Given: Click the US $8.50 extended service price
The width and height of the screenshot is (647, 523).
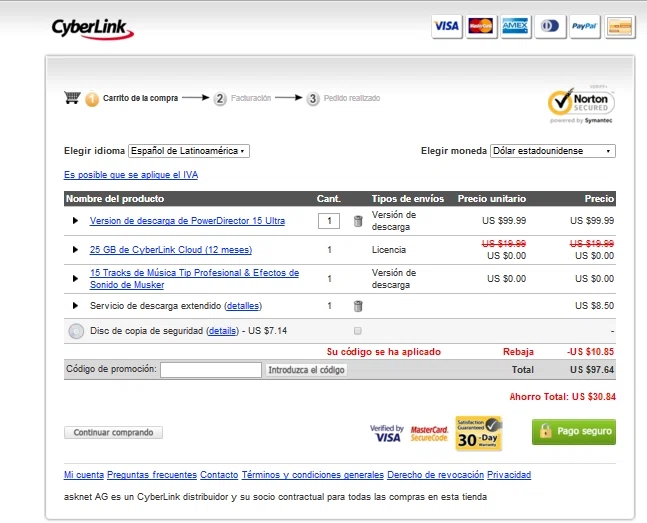Looking at the screenshot, I should (595, 306).
